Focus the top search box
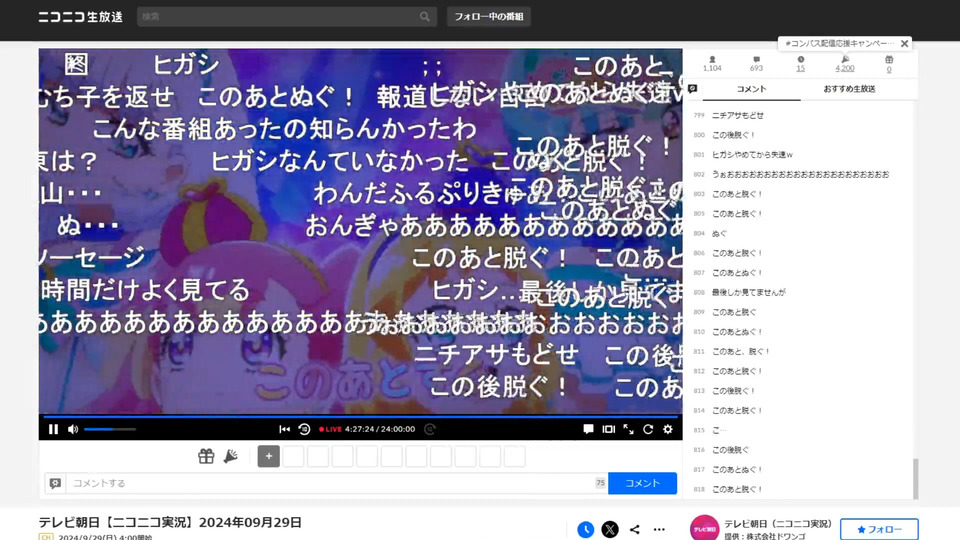This screenshot has height=540, width=960. pyautogui.click(x=279, y=17)
